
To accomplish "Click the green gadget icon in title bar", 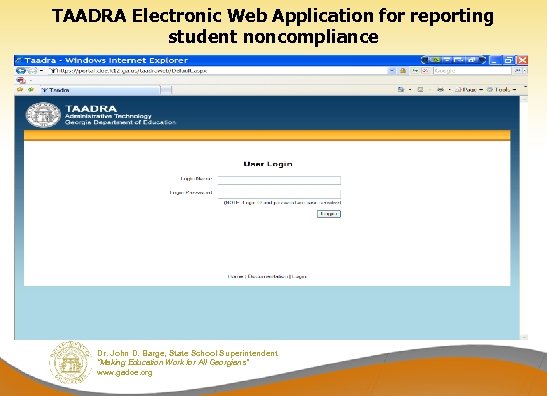I will [435, 60].
